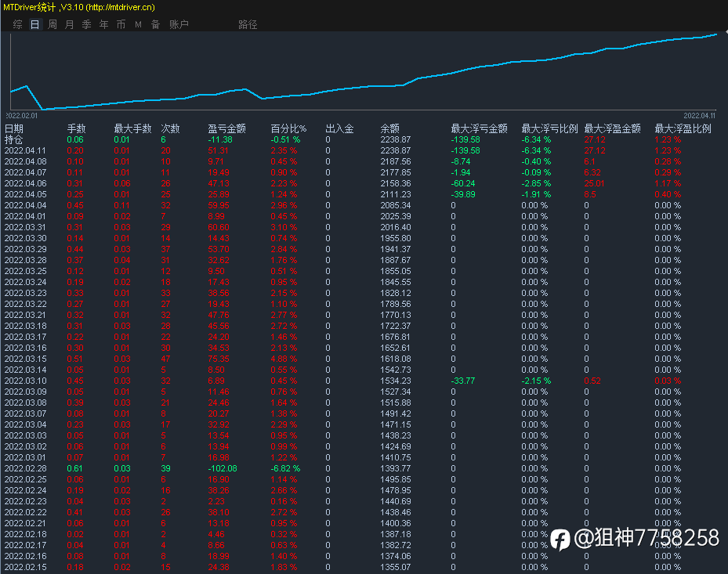Click the -102.08 loss amount
The height and width of the screenshot is (574, 728).
tap(223, 468)
